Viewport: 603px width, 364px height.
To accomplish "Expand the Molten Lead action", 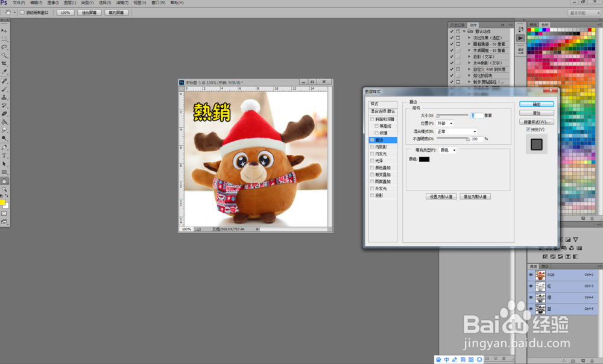I will 469,75.
